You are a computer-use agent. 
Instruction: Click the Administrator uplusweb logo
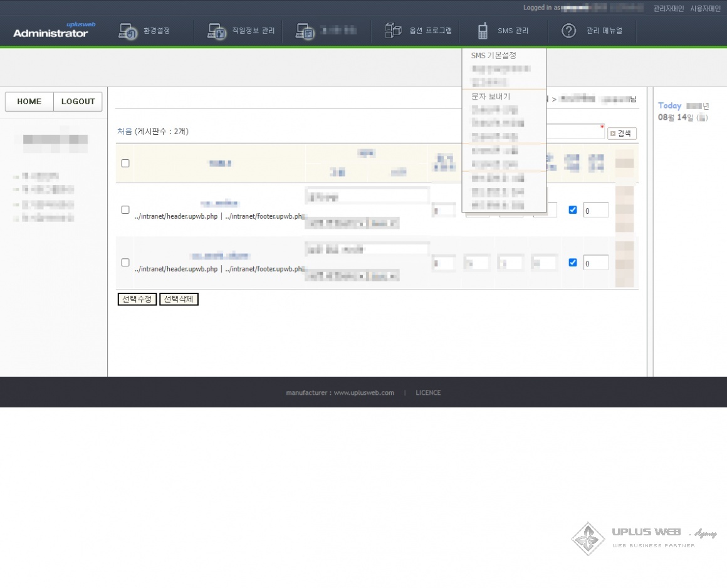51,30
